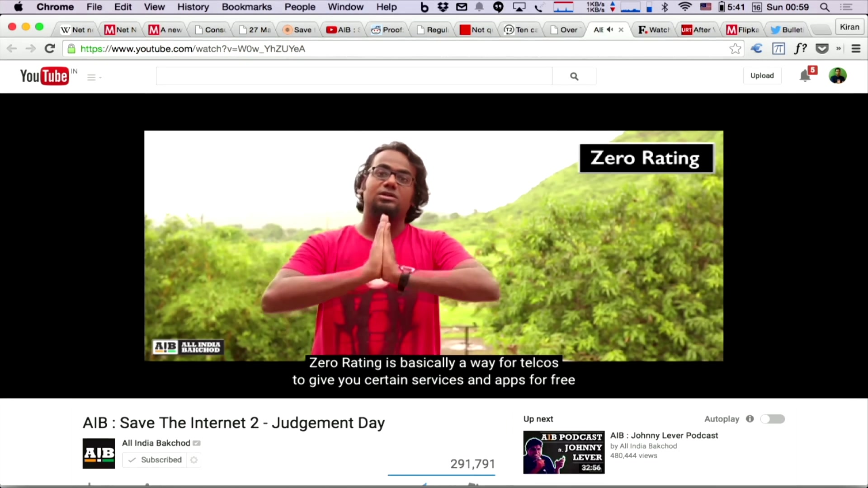Switch to the 'Ten ca' tab

pyautogui.click(x=521, y=30)
